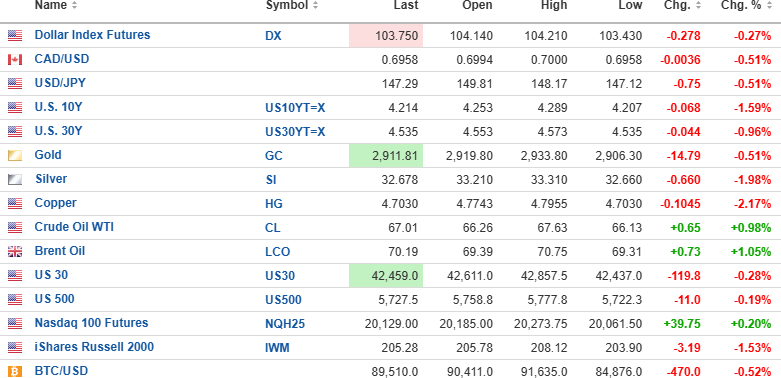
Task: Click the US flag icon beside iShares Russell 2000
Action: [x=15, y=348]
